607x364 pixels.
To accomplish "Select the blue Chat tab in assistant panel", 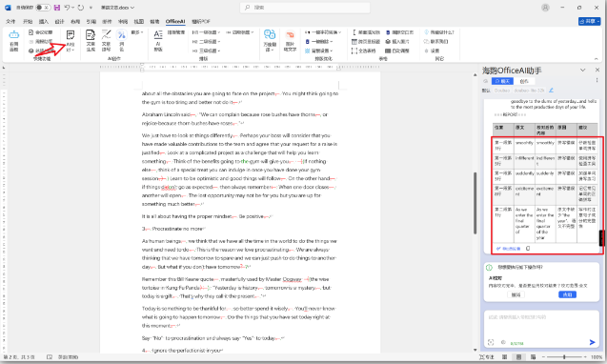I will 502,81.
